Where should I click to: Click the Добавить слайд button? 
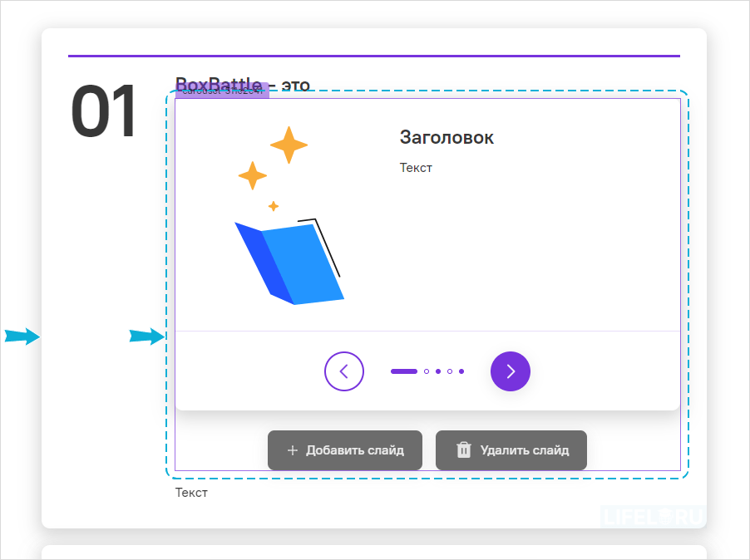(345, 450)
